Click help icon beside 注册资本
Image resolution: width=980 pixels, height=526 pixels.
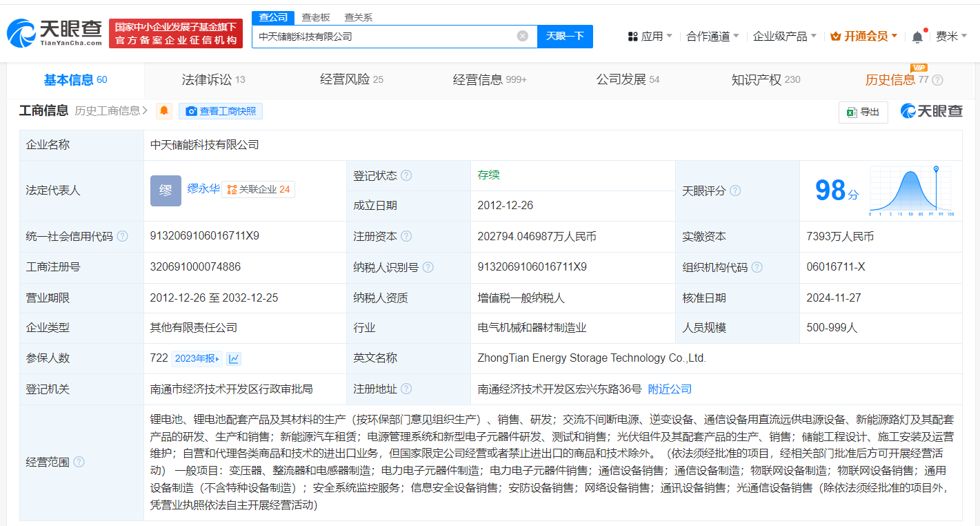[406, 237]
